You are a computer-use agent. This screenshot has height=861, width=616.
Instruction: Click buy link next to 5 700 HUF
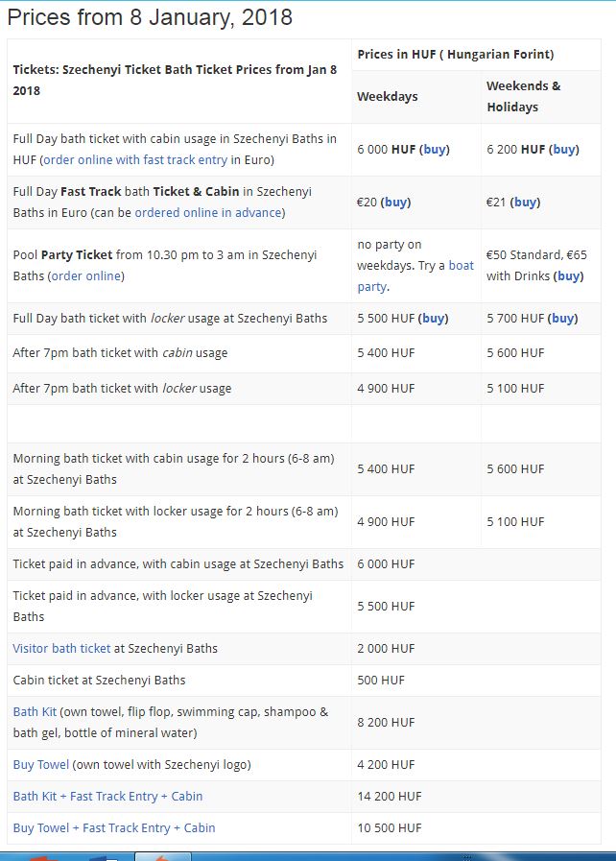click(563, 319)
